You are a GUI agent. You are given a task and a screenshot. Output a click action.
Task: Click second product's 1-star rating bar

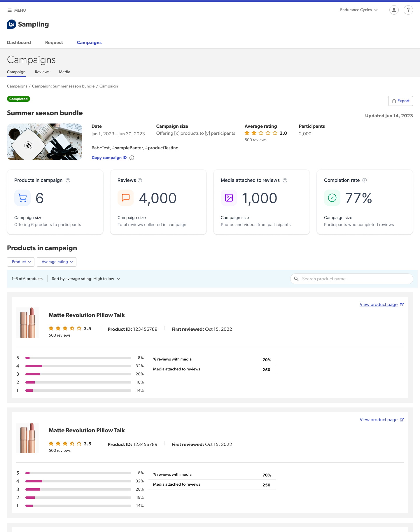[x=78, y=506]
